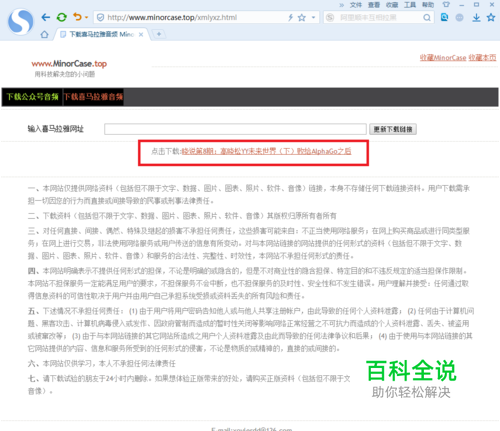This screenshot has width=500, height=431.
Task: Open a new tab with plus button
Action: (159, 34)
